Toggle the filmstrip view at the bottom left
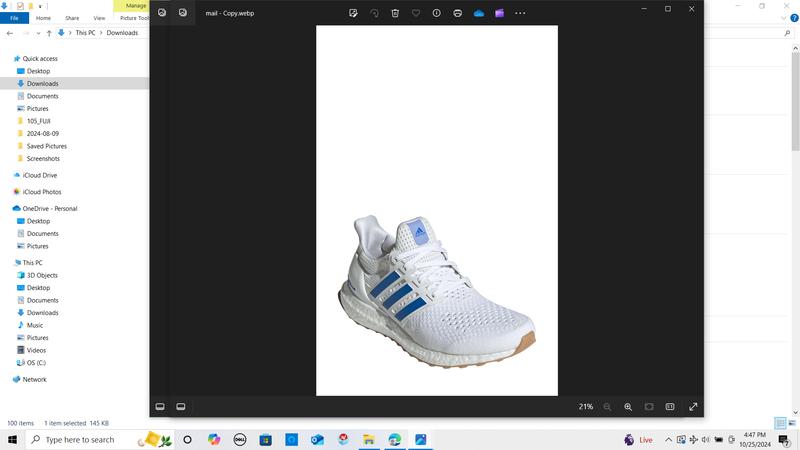The image size is (800, 450). click(x=160, y=407)
